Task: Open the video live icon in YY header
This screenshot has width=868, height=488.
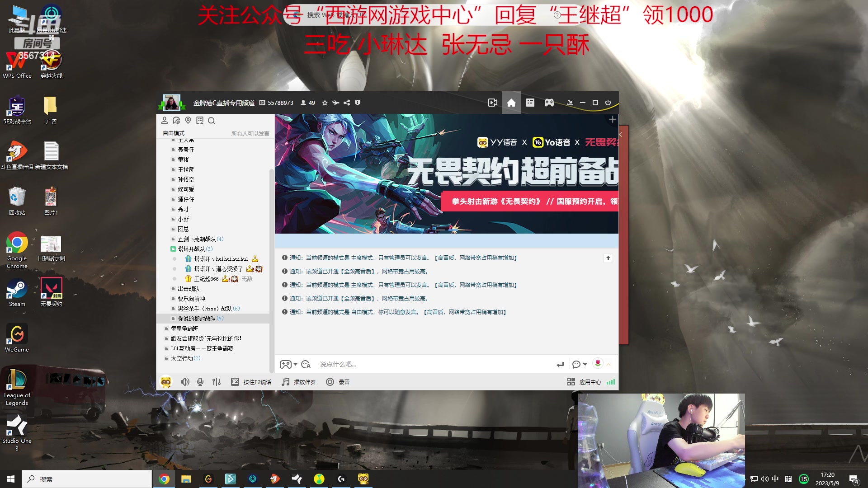Action: [493, 103]
